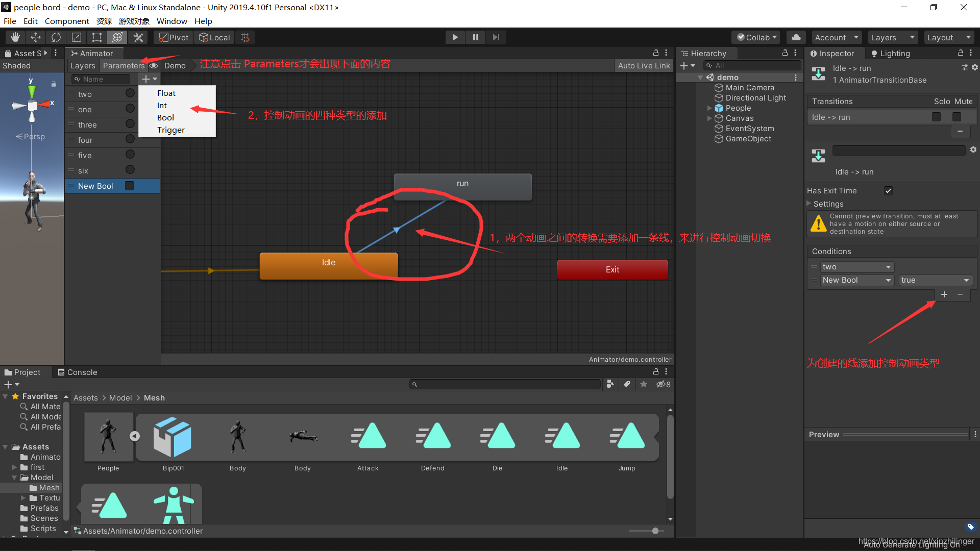Image resolution: width=980 pixels, height=551 pixels.
Task: Open Hierarchy create plus menu
Action: (x=688, y=65)
